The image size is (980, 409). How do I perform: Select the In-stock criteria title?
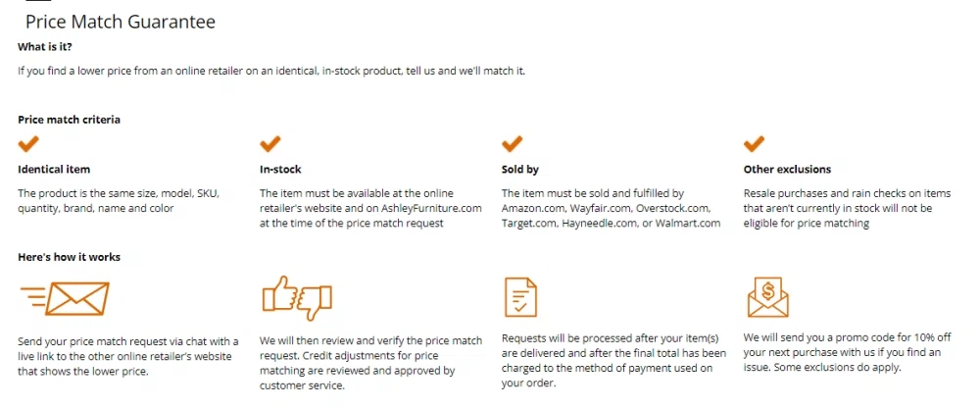pyautogui.click(x=280, y=169)
